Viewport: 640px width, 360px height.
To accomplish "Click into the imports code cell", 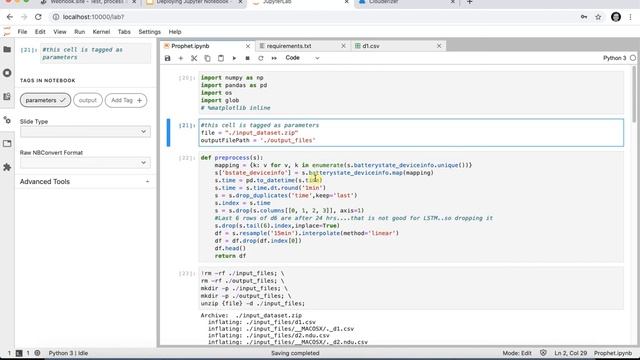I will [x=411, y=93].
